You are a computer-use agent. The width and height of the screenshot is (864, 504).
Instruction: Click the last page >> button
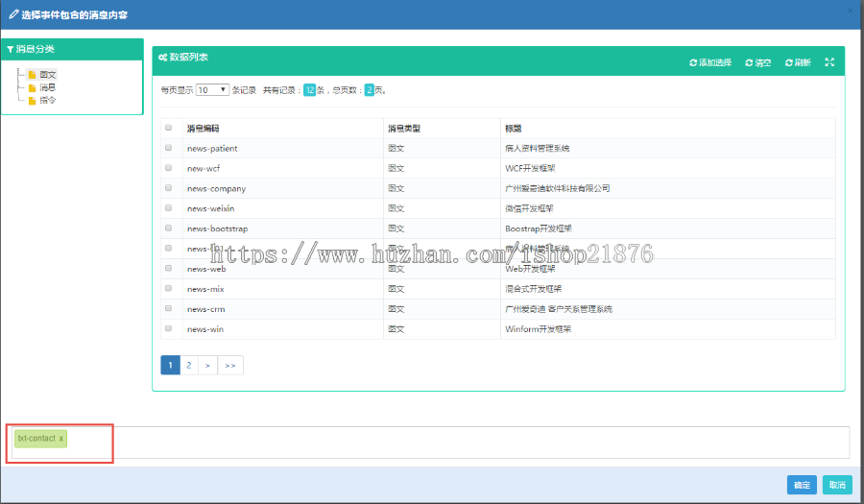click(230, 365)
